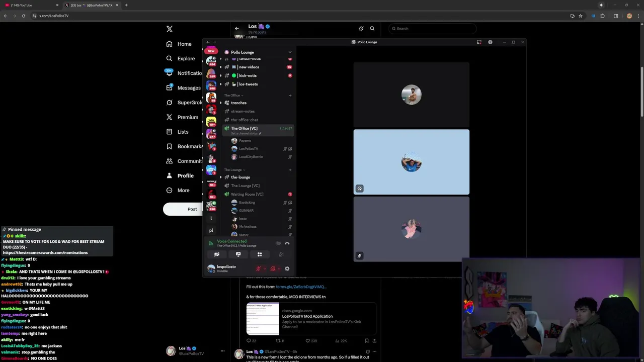Open Home in the X sidebar
The height and width of the screenshot is (362, 644).
click(179, 44)
